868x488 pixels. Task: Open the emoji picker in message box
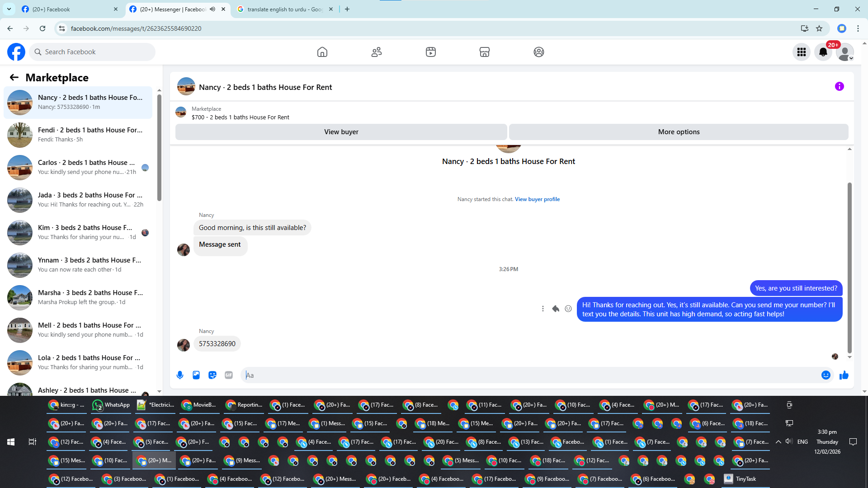click(x=826, y=375)
